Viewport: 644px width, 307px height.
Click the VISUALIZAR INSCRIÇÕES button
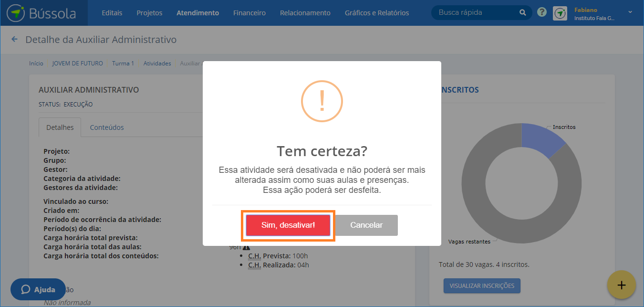click(482, 286)
